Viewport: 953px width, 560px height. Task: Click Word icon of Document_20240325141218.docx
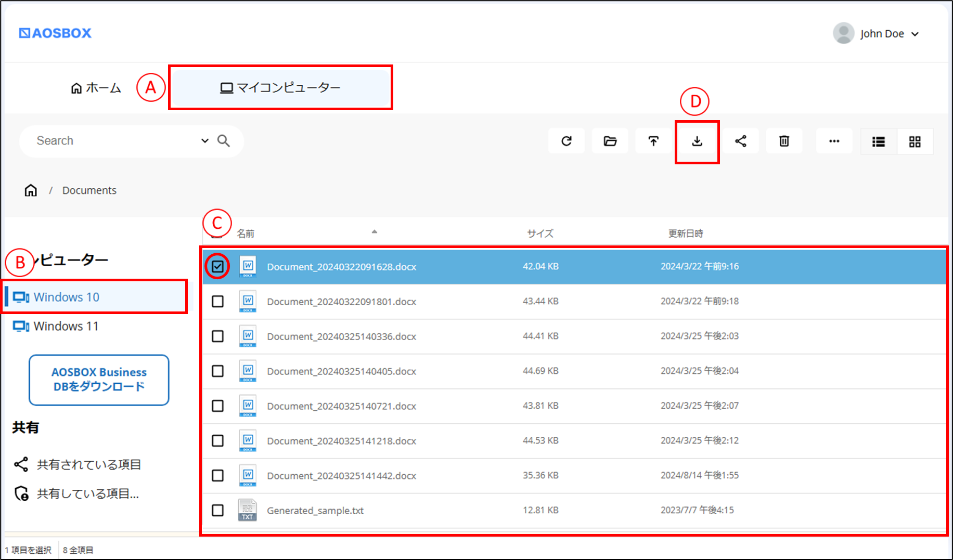248,441
